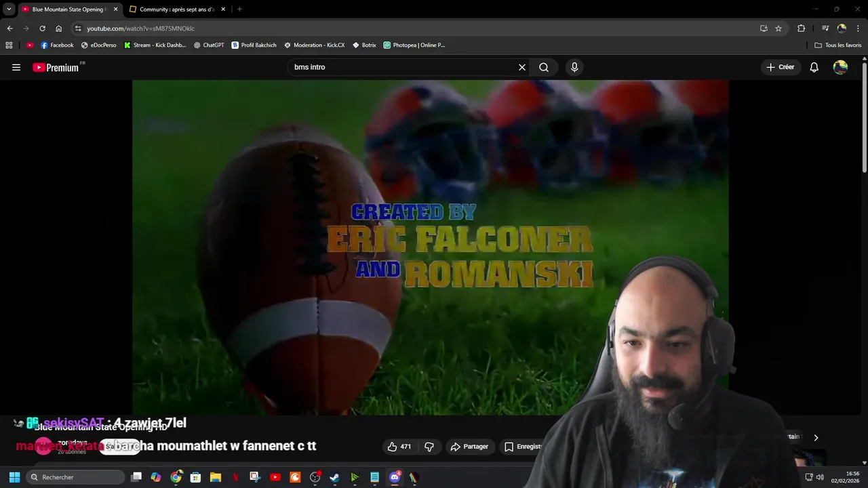Click the Partager share button
This screenshot has width=868, height=488.
[x=469, y=447]
